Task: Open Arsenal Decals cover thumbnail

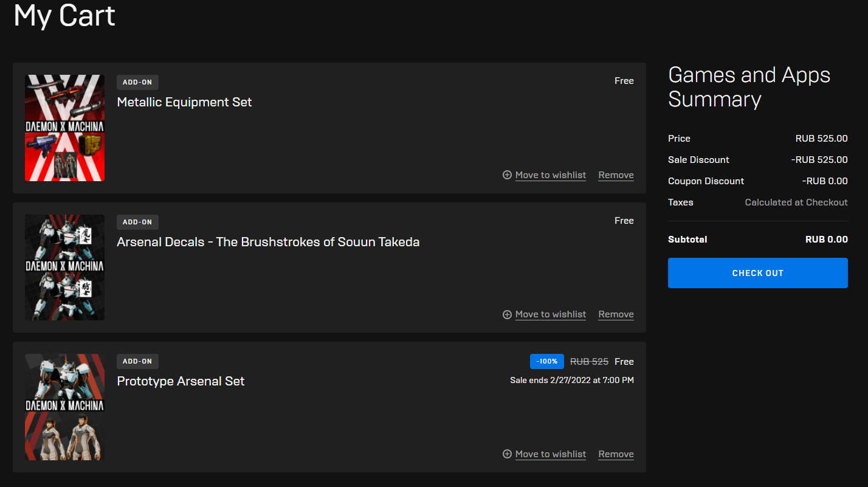Action: click(x=64, y=268)
